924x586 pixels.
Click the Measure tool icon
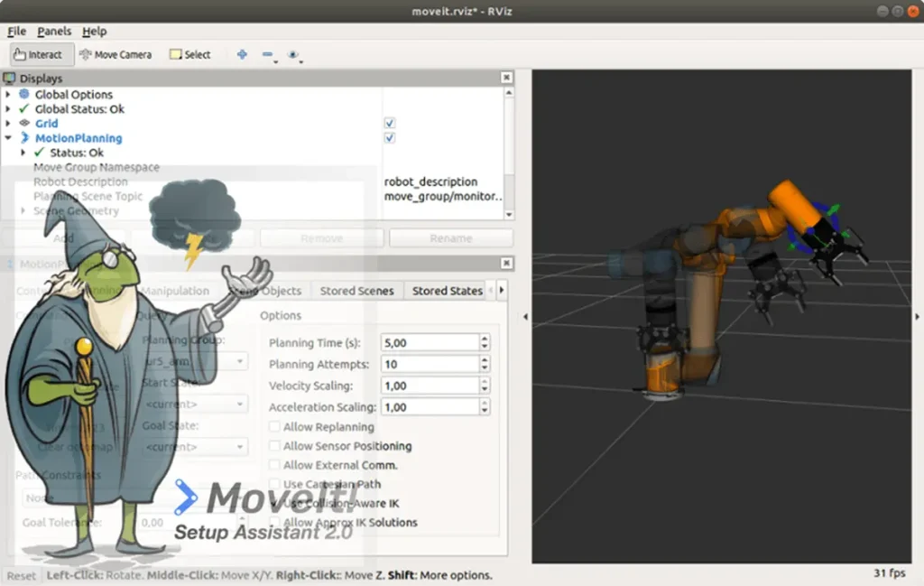coord(267,55)
